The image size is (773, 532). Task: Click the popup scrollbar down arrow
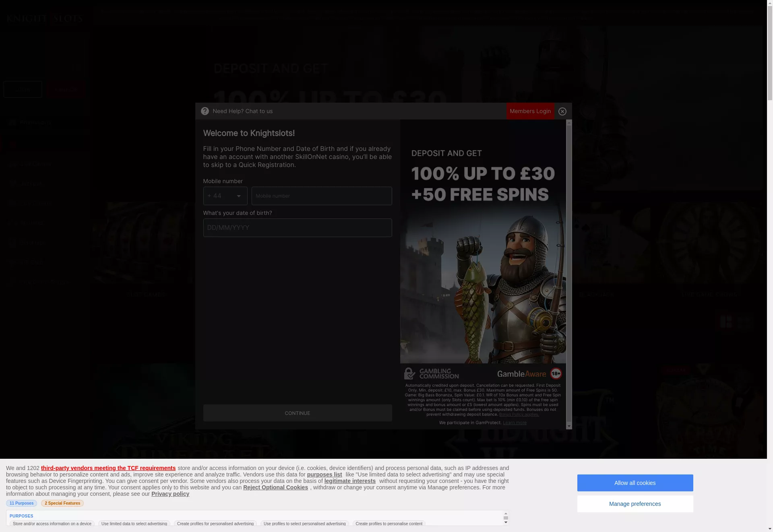point(569,426)
